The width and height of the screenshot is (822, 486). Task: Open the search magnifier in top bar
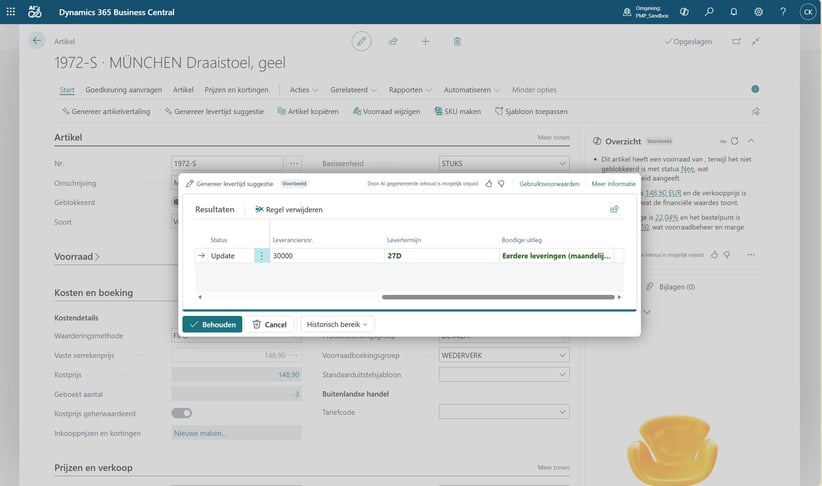click(709, 12)
